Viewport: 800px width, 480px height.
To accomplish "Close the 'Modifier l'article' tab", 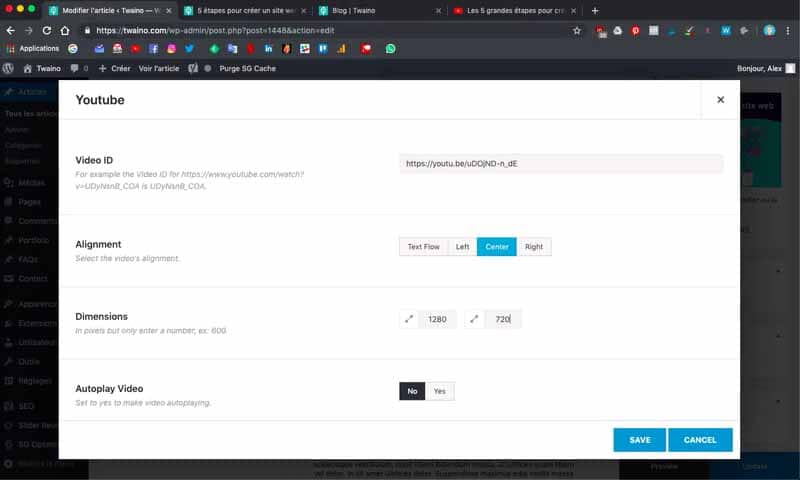I will point(169,11).
